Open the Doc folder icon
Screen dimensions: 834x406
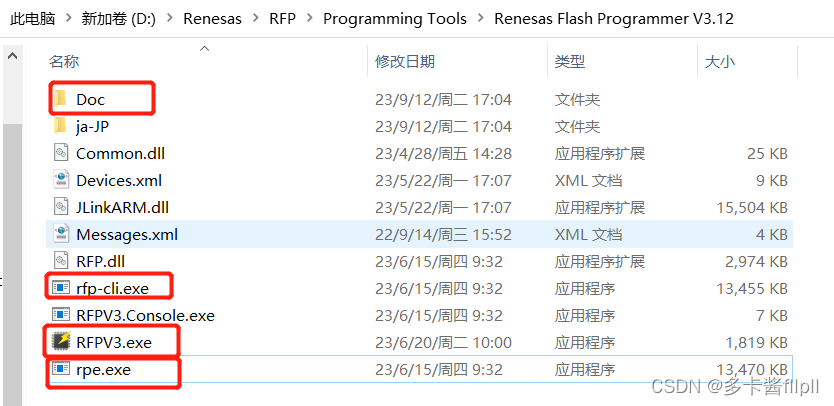tap(61, 99)
